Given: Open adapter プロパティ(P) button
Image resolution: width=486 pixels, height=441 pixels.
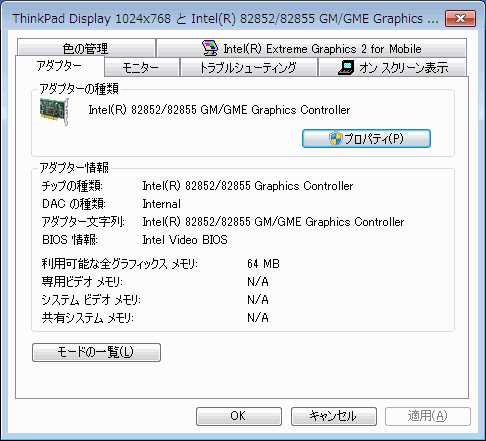Looking at the screenshot, I should [x=366, y=139].
